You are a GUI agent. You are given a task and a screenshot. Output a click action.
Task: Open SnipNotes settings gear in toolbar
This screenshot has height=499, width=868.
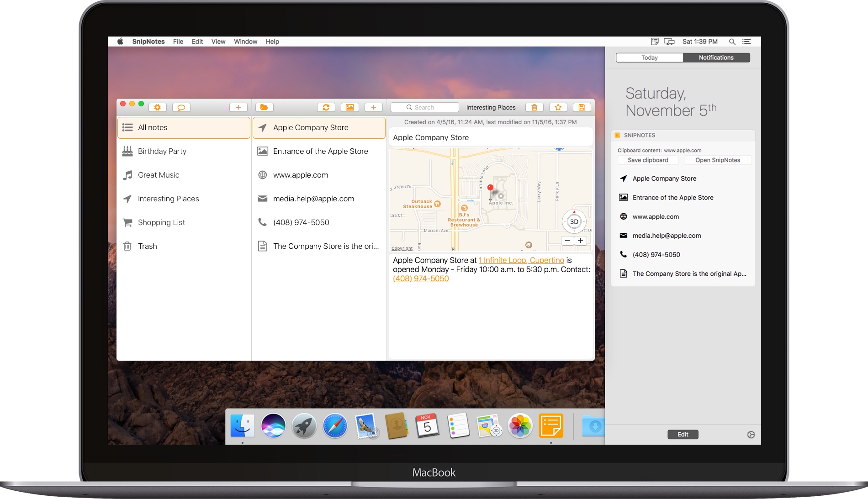pyautogui.click(x=158, y=107)
